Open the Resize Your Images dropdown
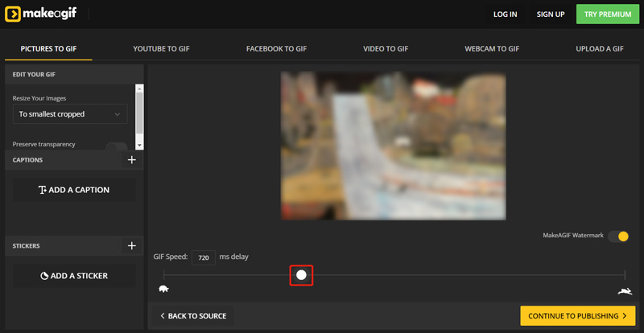The height and width of the screenshot is (333, 644). click(x=70, y=114)
